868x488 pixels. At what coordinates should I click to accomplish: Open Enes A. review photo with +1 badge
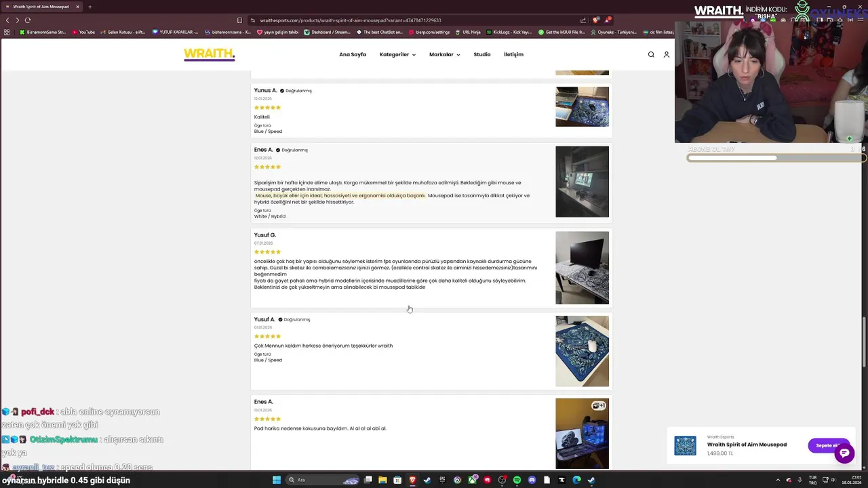coord(582,434)
